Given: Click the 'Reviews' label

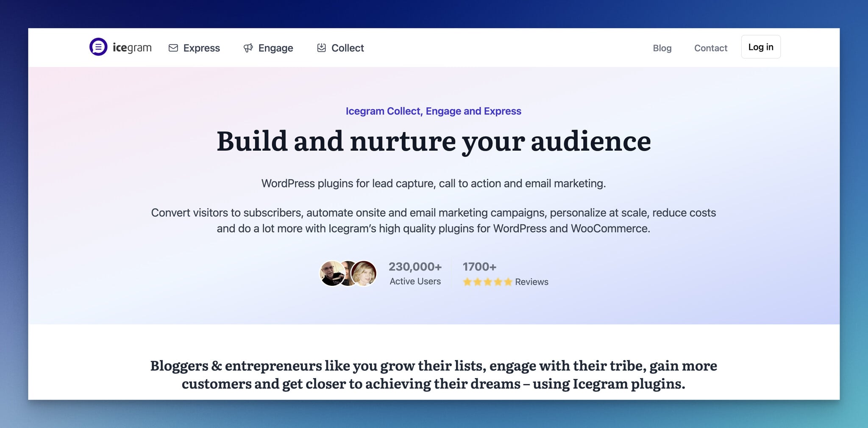Looking at the screenshot, I should tap(531, 282).
